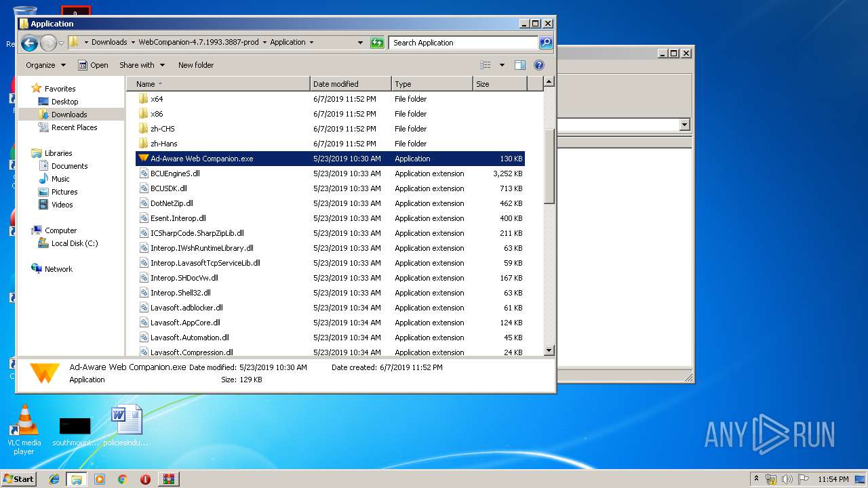Image resolution: width=868 pixels, height=488 pixels.
Task: Launch Windows Media Player from taskbar
Action: (100, 479)
